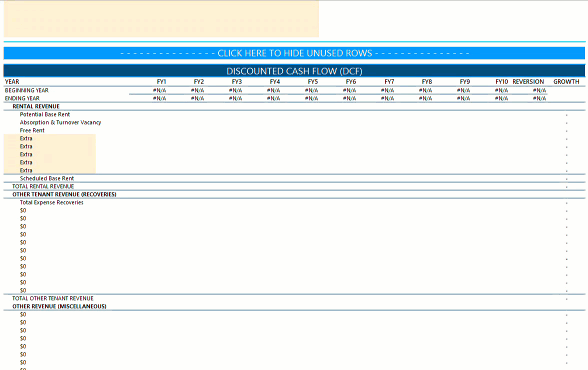Click the Growth dash in Absorption & Turnover Vacancy row
The height and width of the screenshot is (370, 588).
pos(566,123)
